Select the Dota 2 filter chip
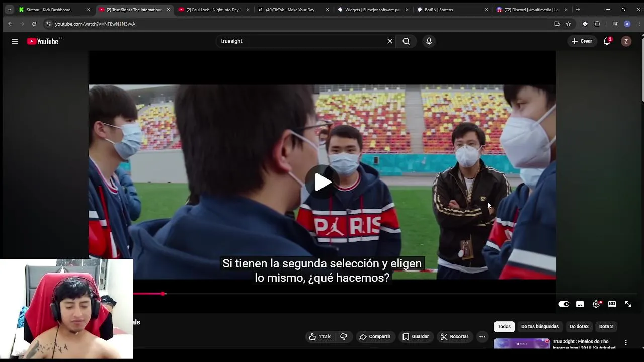Screen dimensions: 644x362 pyautogui.click(x=606, y=327)
